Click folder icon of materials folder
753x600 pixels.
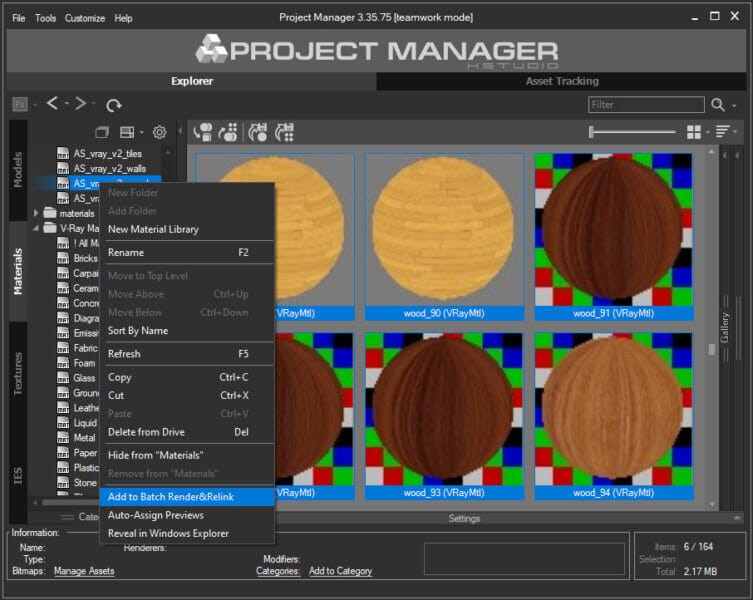coord(50,212)
